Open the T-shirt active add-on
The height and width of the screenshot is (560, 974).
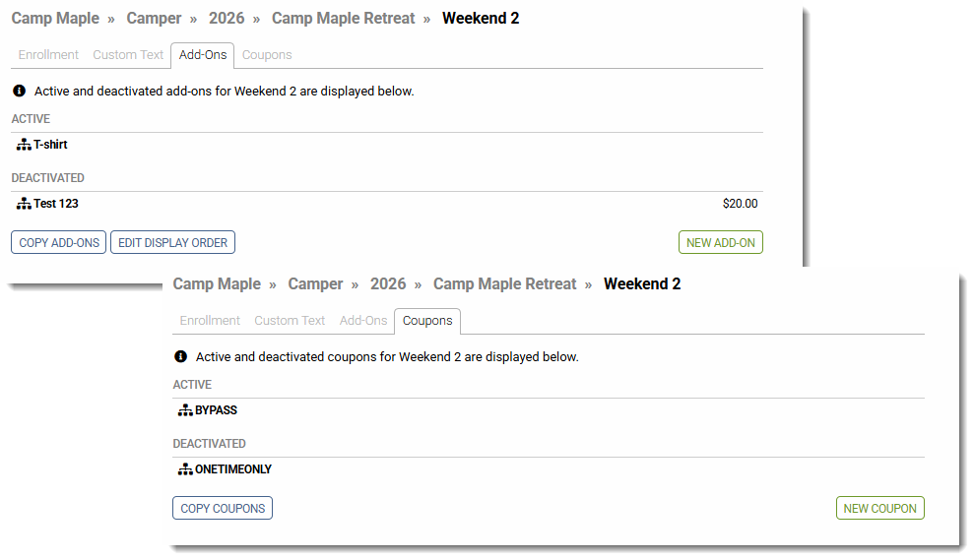(x=50, y=145)
